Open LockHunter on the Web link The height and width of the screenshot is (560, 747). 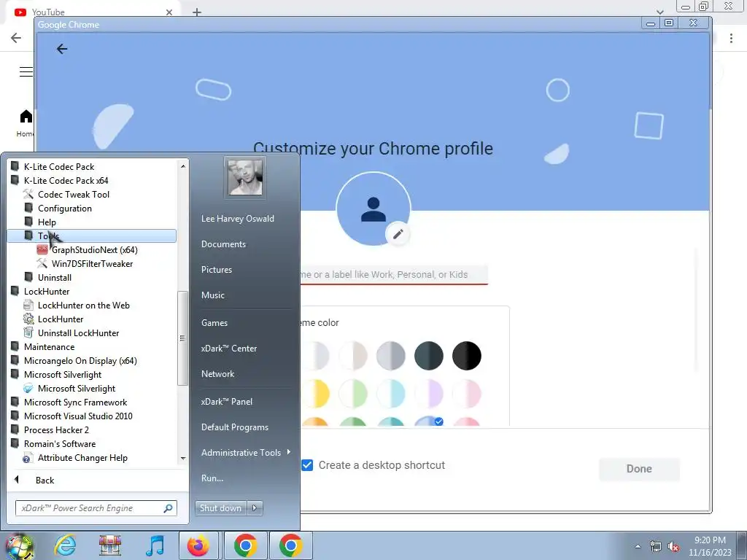(x=83, y=306)
